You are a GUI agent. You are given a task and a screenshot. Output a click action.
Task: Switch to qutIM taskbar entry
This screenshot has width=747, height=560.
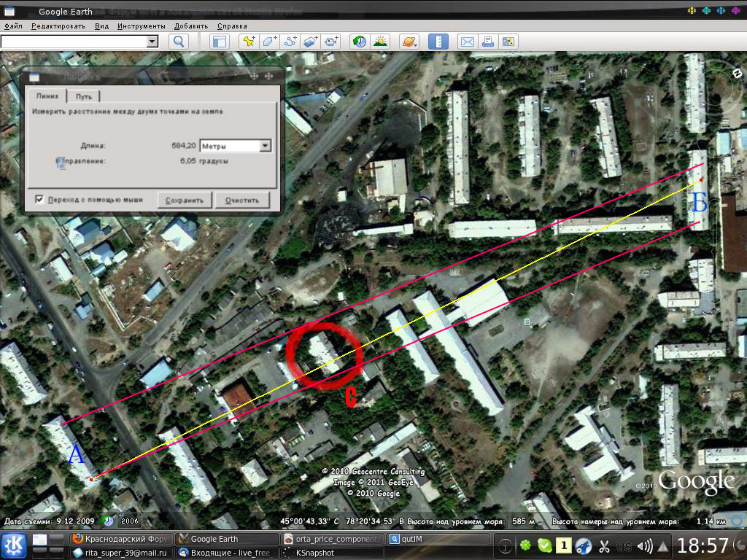[438, 539]
